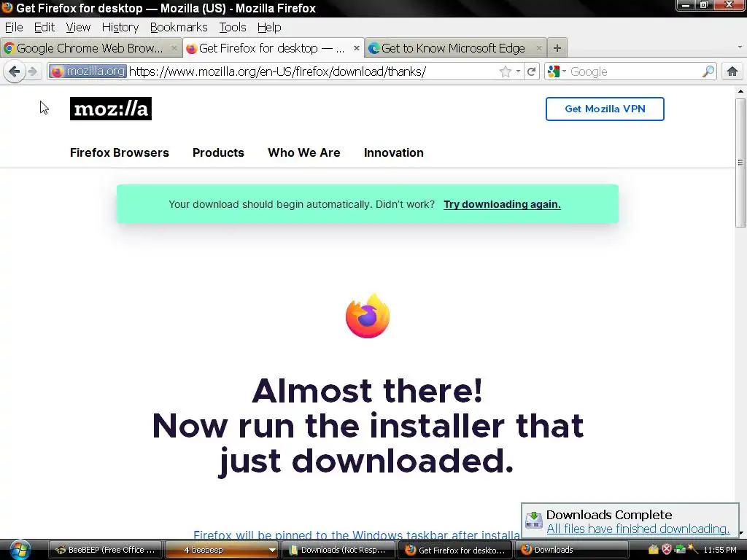Click the scrollbar down arrow

tap(740, 533)
